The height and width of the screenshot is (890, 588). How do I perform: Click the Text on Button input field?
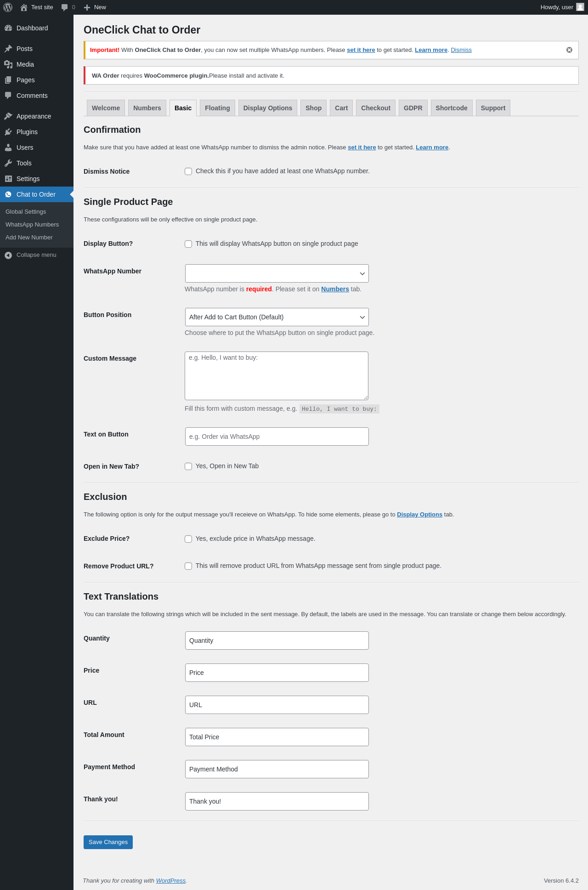point(277,436)
